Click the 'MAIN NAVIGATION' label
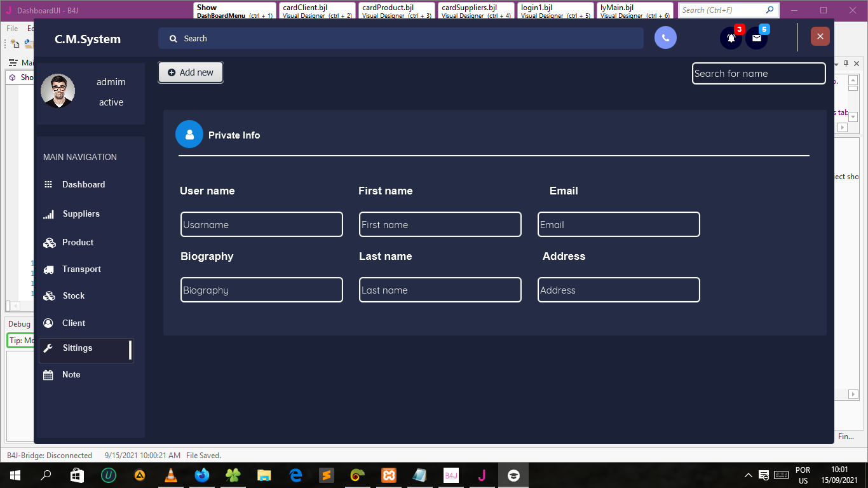The image size is (868, 488). pos(80,157)
